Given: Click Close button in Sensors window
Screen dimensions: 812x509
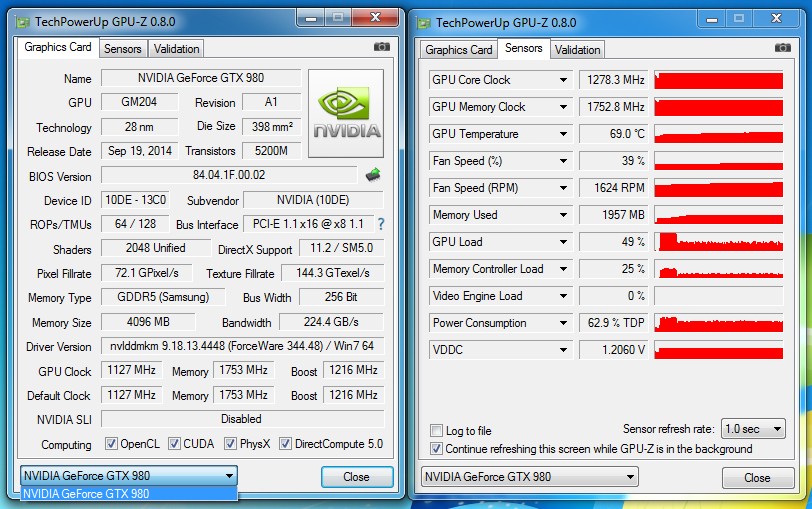Looking at the screenshot, I should coord(758,477).
